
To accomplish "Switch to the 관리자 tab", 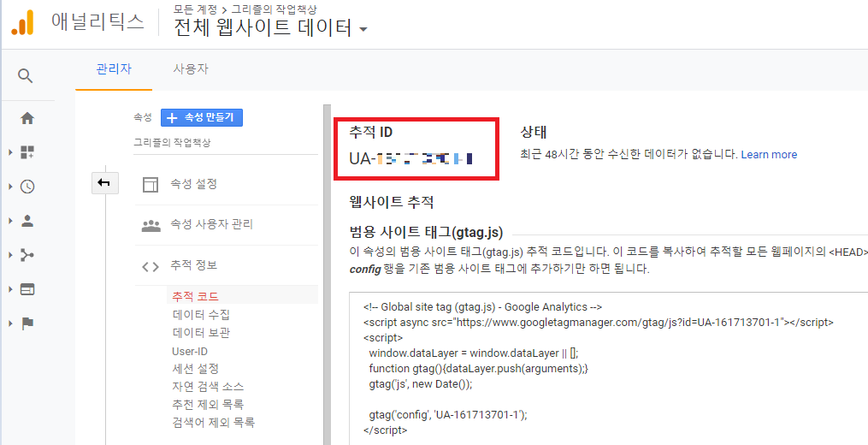I will click(114, 69).
